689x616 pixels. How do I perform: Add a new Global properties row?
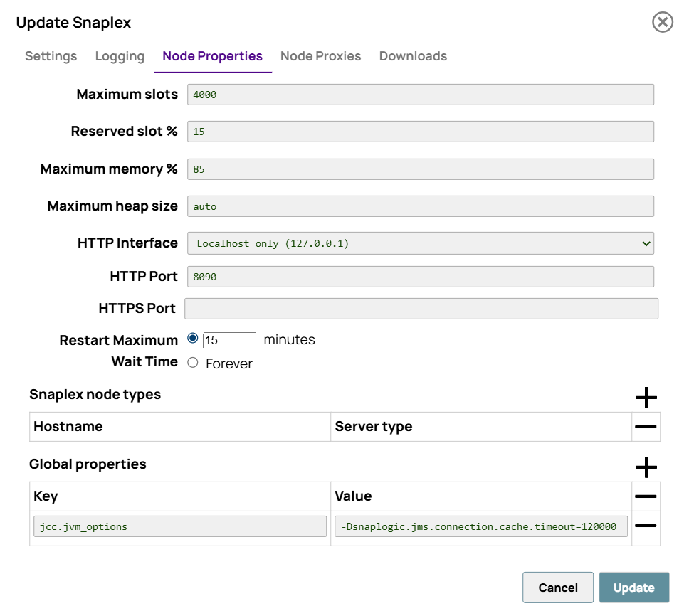(x=646, y=467)
